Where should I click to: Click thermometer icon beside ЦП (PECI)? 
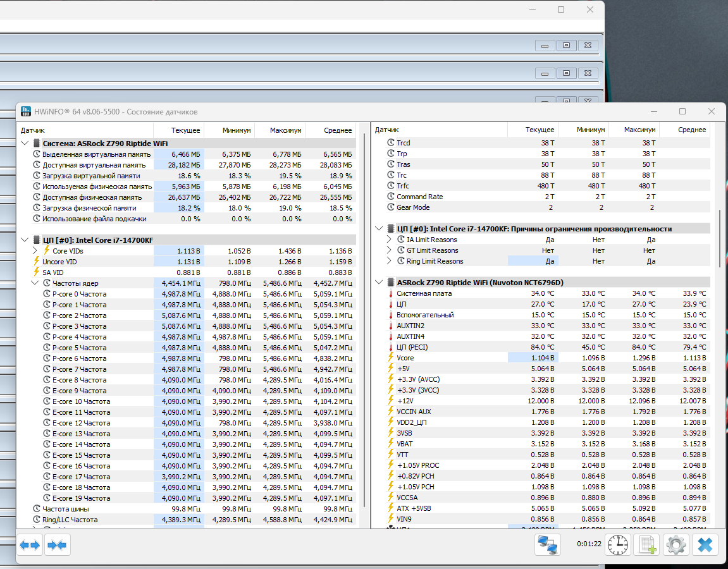[x=390, y=347]
